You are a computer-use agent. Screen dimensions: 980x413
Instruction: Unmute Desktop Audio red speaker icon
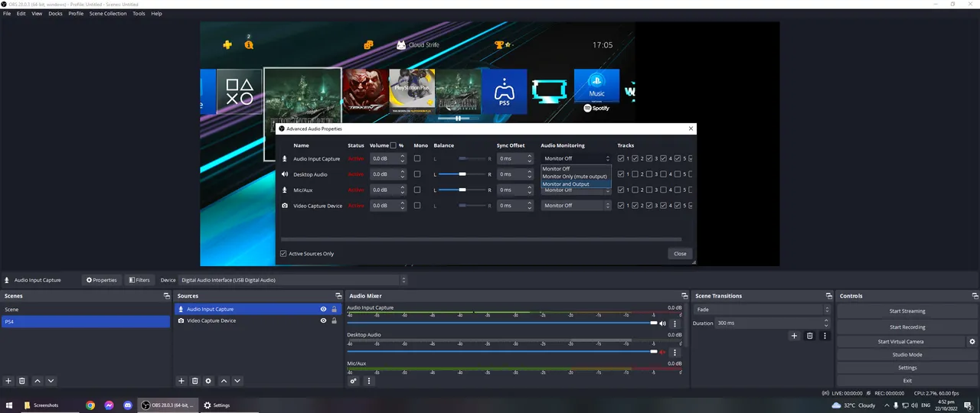[x=663, y=353]
